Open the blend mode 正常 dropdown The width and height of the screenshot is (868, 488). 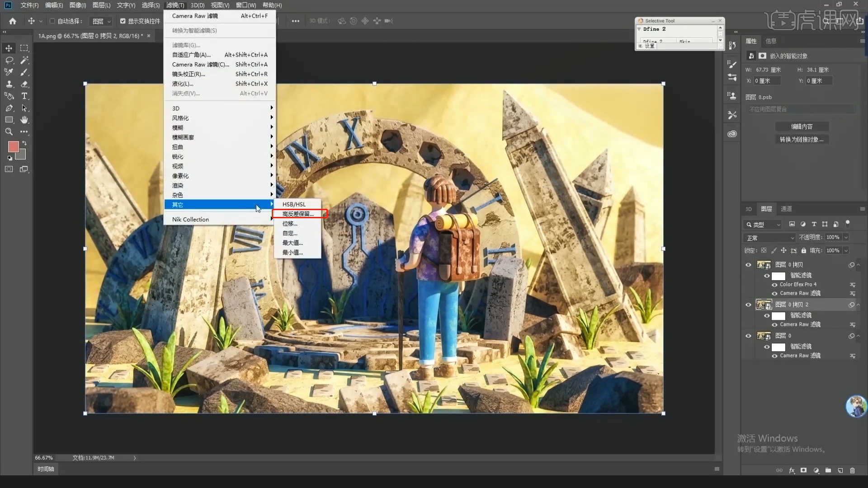770,238
